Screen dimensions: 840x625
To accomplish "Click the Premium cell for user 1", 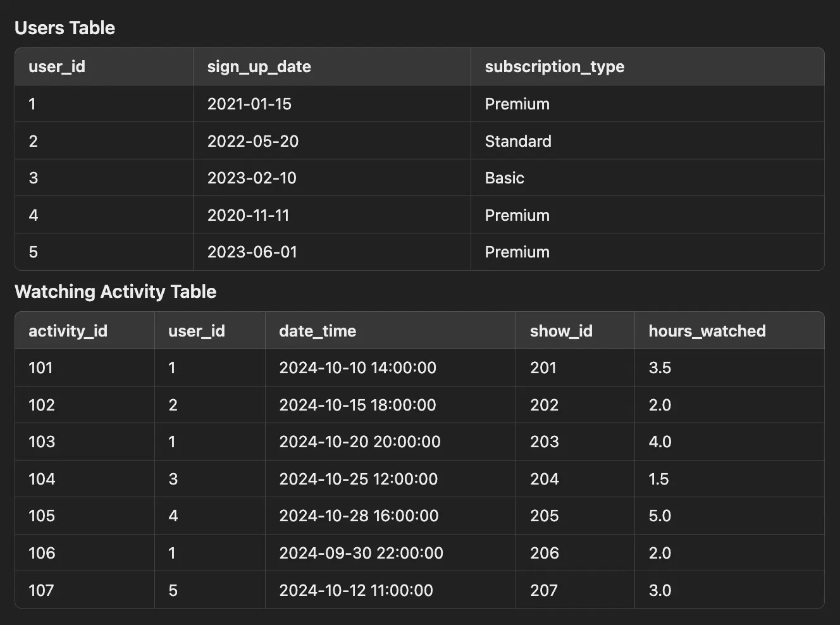I will point(517,104).
